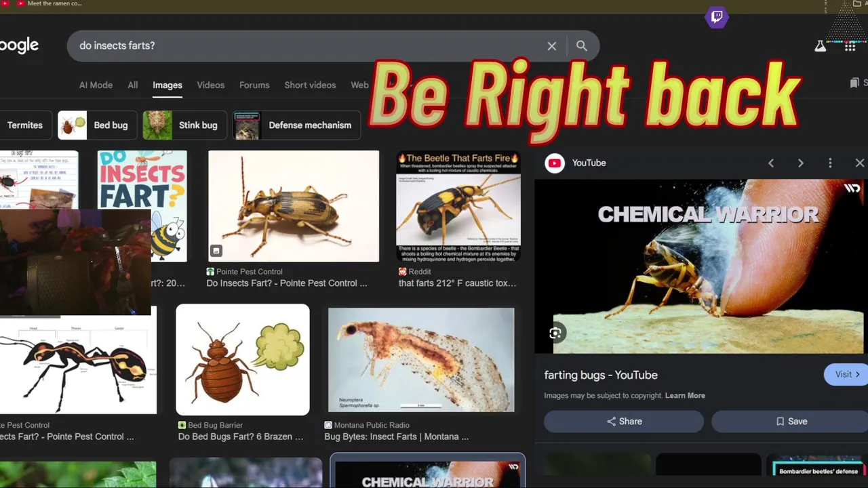The height and width of the screenshot is (488, 868).
Task: Open the Google apps grid icon
Action: (850, 46)
